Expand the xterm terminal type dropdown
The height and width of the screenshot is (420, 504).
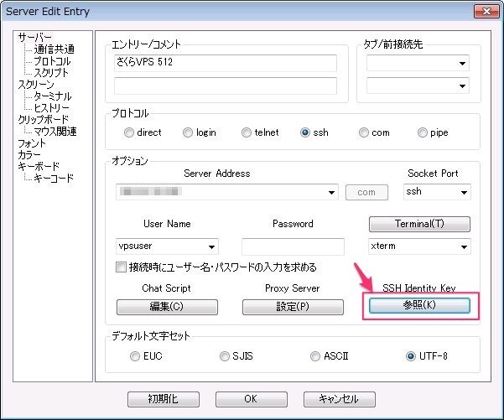[x=462, y=246]
